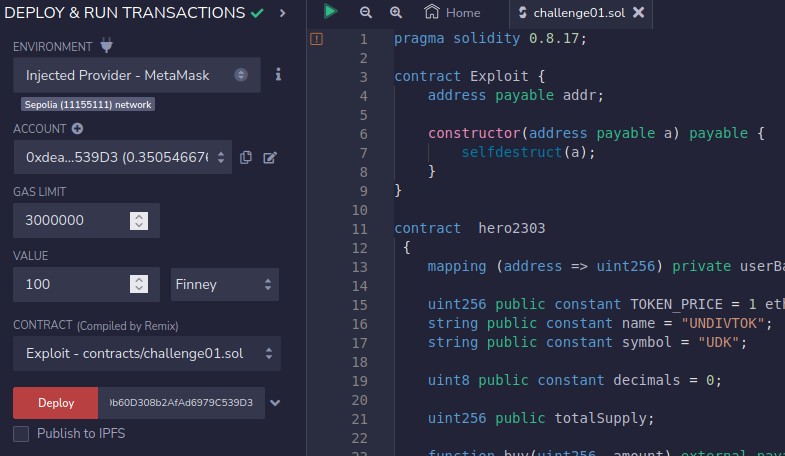Click the checkmark beside Deploy & Run Transactions
Viewport: 785px width, 456px height.
click(257, 13)
